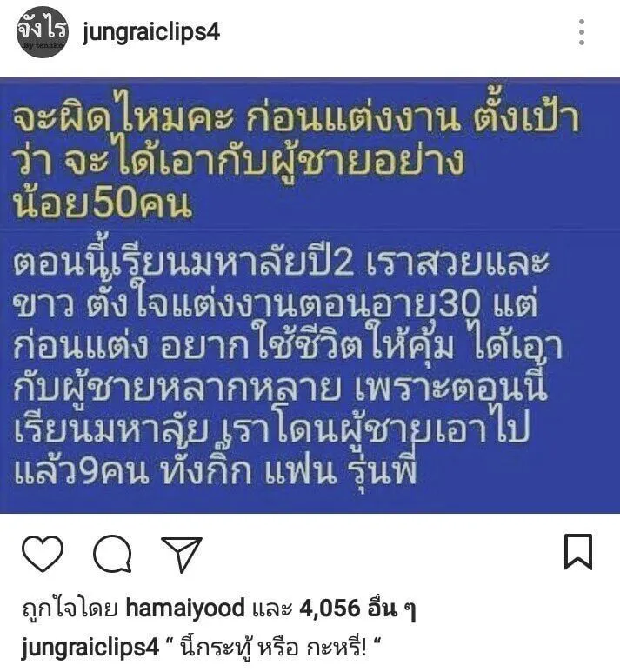Viewport: 620px width, 672px height.
Task: Tap the แล้ว9คน ทั้งกิ๊ก แฟน รุ่นพี่ line
Action: [x=216, y=470]
